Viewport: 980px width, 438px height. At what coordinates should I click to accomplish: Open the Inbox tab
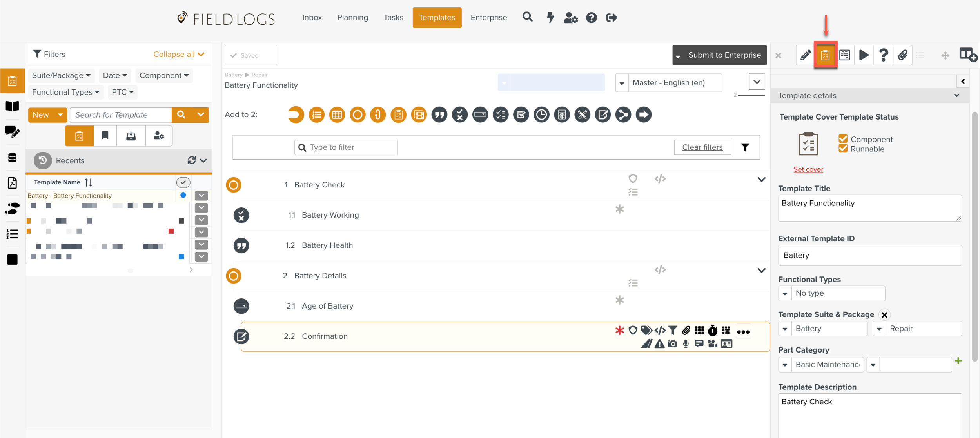click(x=312, y=18)
